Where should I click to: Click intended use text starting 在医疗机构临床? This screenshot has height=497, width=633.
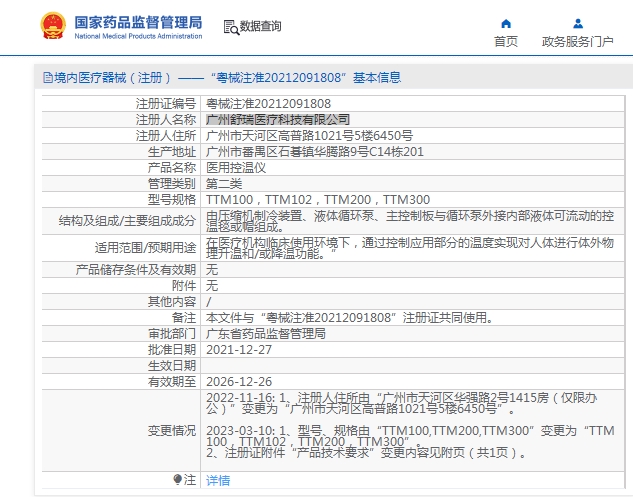410,248
